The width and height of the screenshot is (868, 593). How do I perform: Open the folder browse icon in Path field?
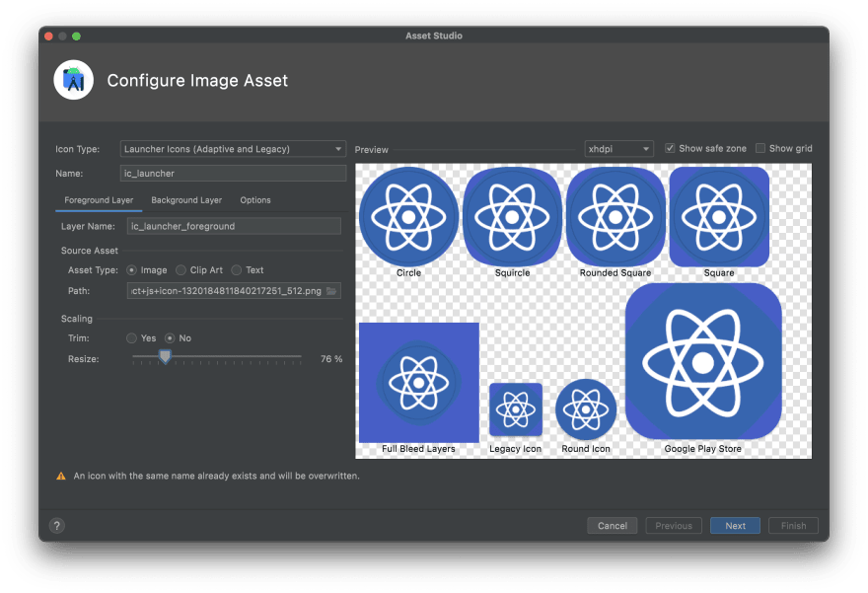coord(331,291)
